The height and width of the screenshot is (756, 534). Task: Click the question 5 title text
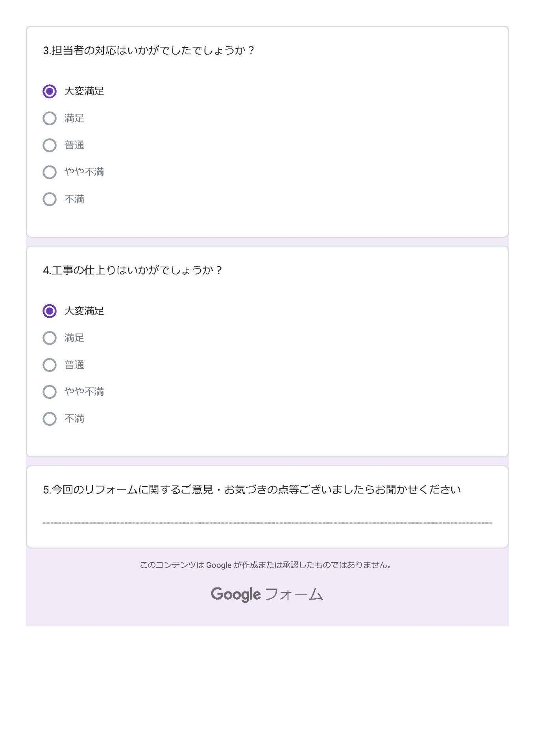252,490
